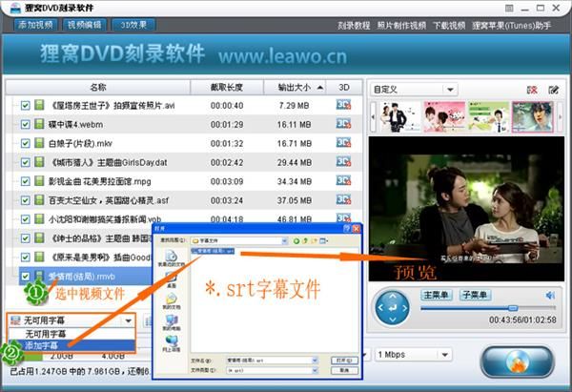
Task: Delete the menu template with the red X icon
Action: pos(532,90)
